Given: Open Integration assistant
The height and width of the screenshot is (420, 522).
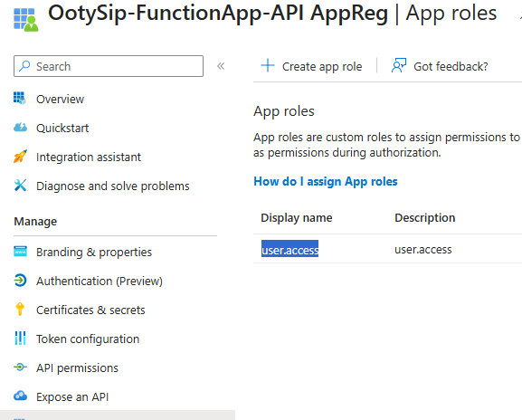Looking at the screenshot, I should (x=89, y=157).
